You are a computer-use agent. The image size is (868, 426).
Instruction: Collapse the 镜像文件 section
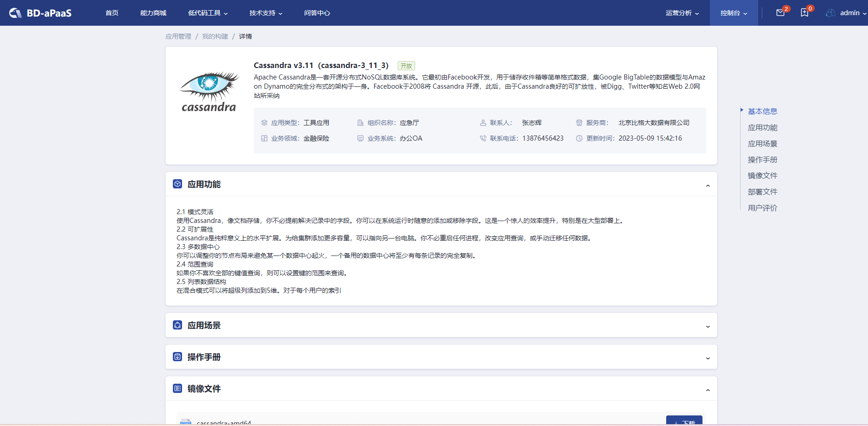(708, 390)
